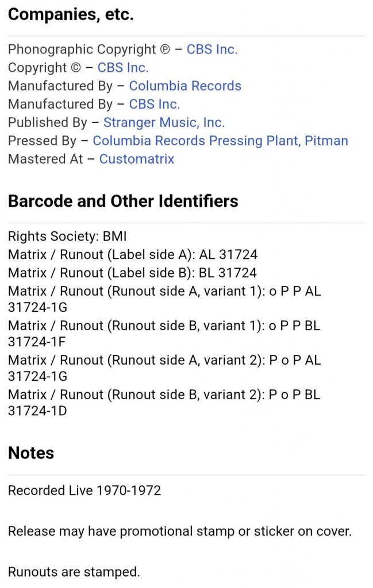
Task: Open the Stranger Music, Inc. publisher link
Action: 164,122
